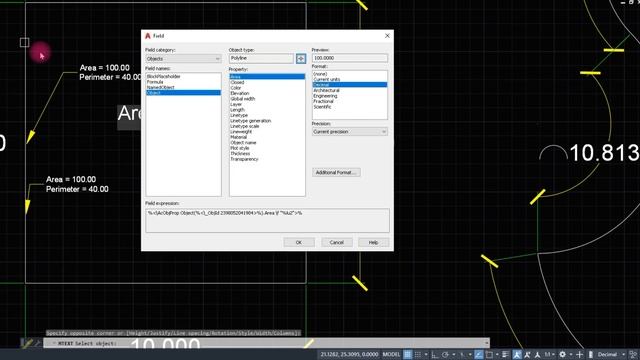This screenshot has height=360, width=640.
Task: Open workspace switching gear icon
Action: (x=562, y=354)
